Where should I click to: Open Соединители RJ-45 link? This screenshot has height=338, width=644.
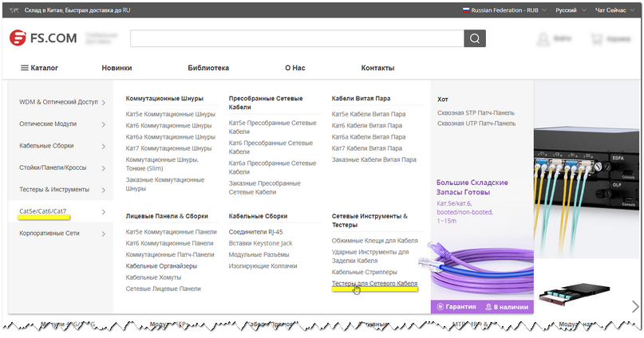coord(256,232)
